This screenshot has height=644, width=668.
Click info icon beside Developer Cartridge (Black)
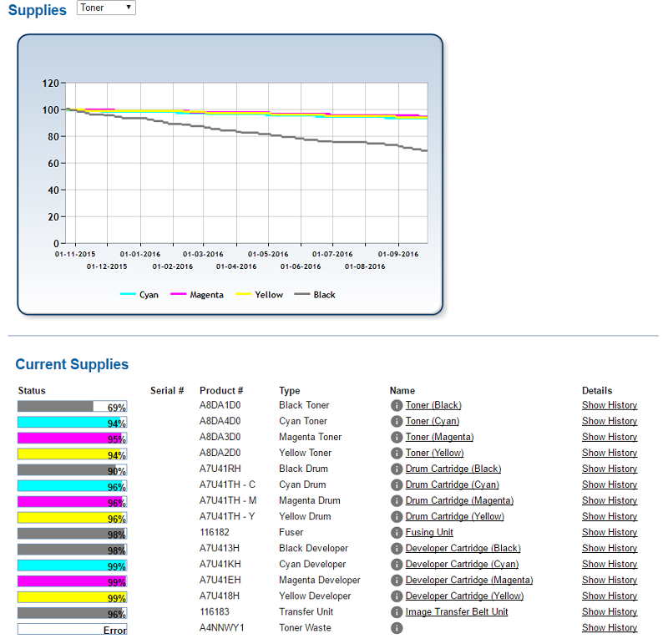[x=396, y=549]
